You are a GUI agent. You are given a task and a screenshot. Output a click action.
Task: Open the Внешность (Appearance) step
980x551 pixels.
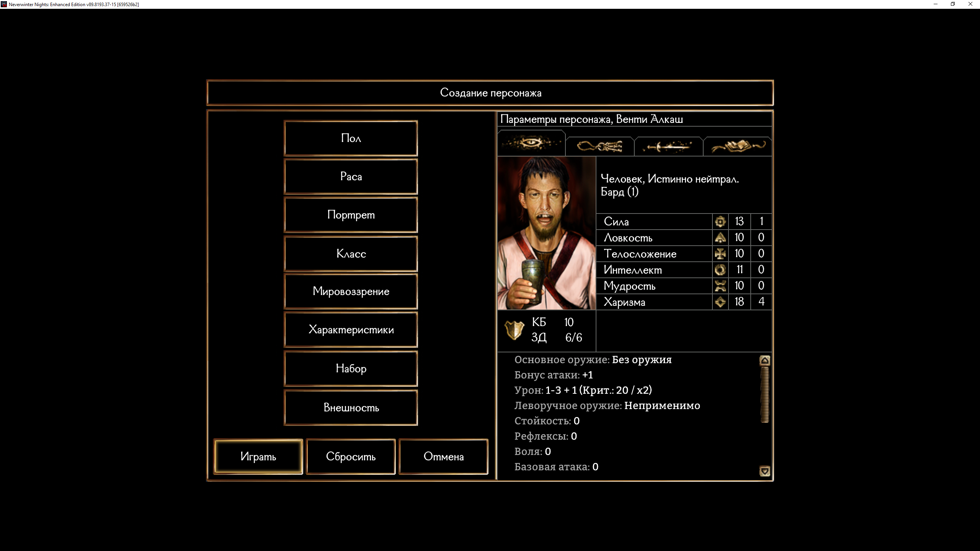[x=351, y=408]
